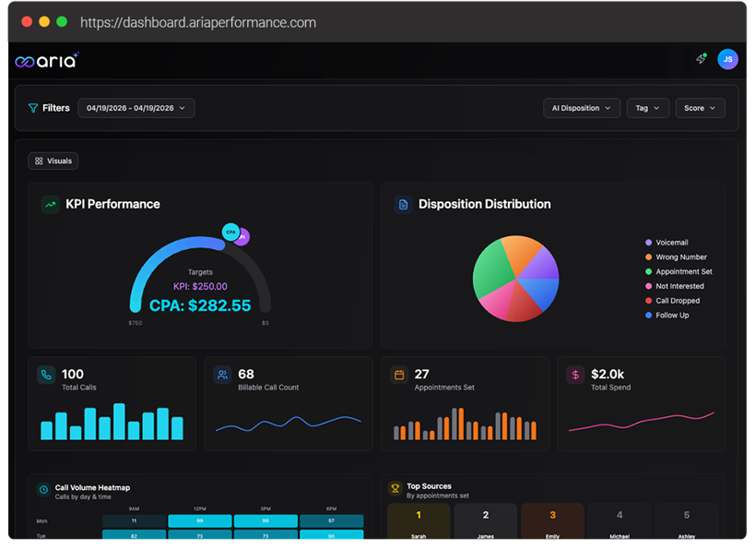Viewport: 756px width, 549px height.
Task: Click the Disposition Distribution document icon
Action: coord(403,205)
